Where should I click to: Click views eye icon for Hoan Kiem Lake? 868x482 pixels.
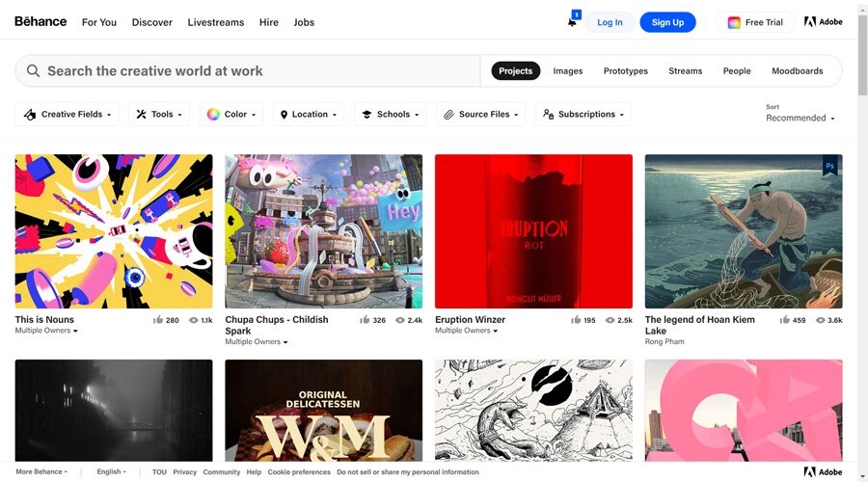coord(821,320)
